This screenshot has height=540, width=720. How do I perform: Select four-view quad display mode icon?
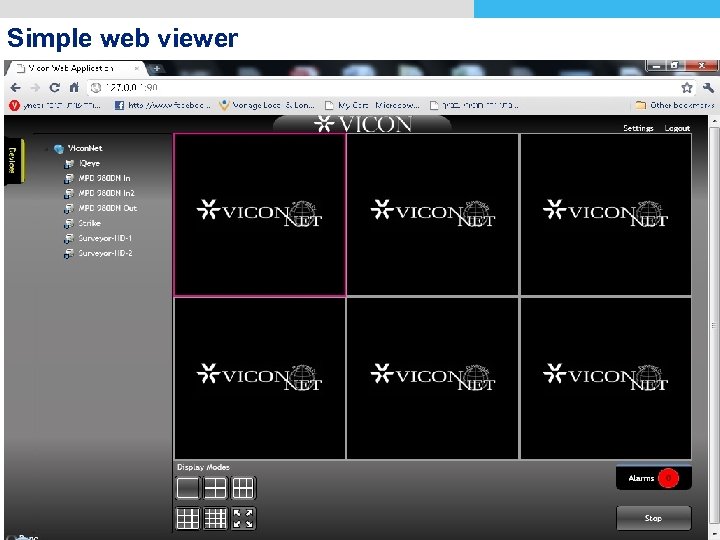[215, 488]
